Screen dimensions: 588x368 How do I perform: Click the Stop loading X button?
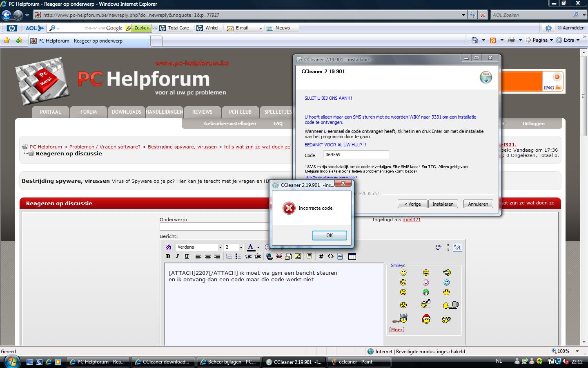[482, 15]
